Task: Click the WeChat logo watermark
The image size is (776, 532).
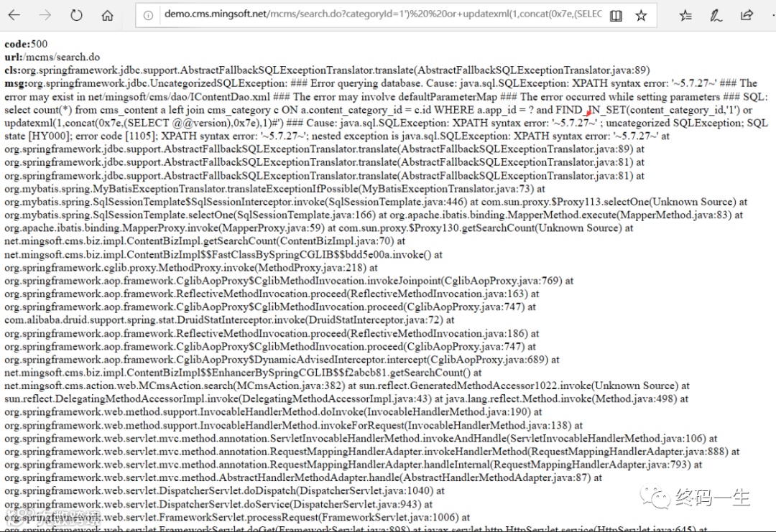Action: pos(656,496)
